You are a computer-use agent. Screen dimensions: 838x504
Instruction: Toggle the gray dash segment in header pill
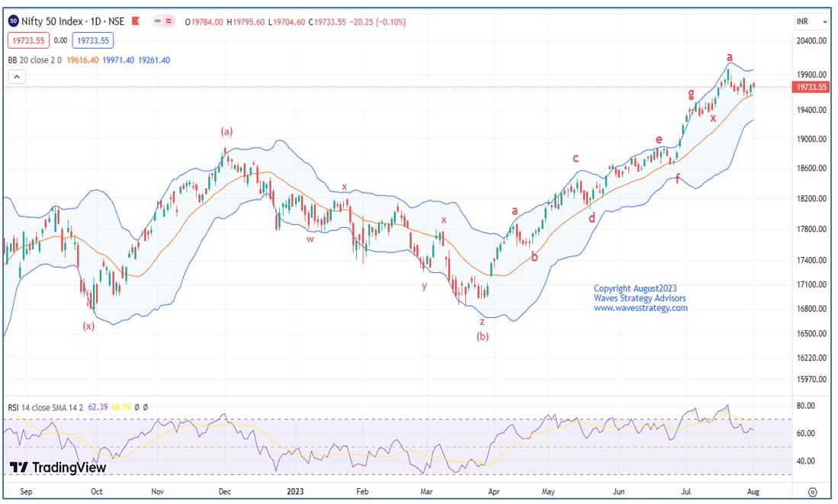[x=157, y=21]
